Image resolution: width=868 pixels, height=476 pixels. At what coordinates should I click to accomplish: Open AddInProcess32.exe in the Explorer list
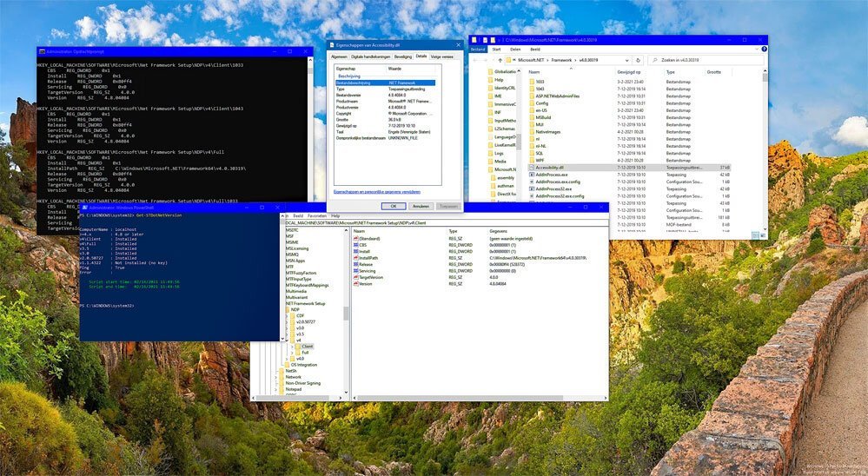[x=553, y=188]
